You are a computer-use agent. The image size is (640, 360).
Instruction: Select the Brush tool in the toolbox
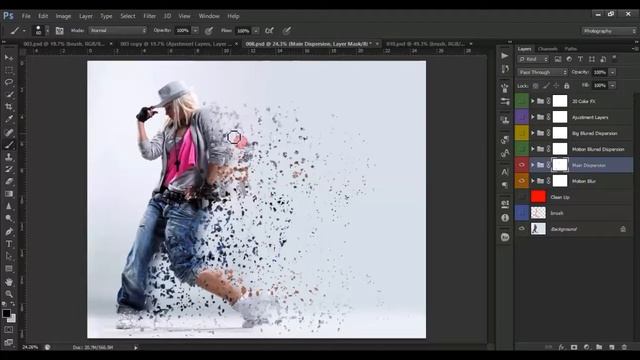click(9, 144)
